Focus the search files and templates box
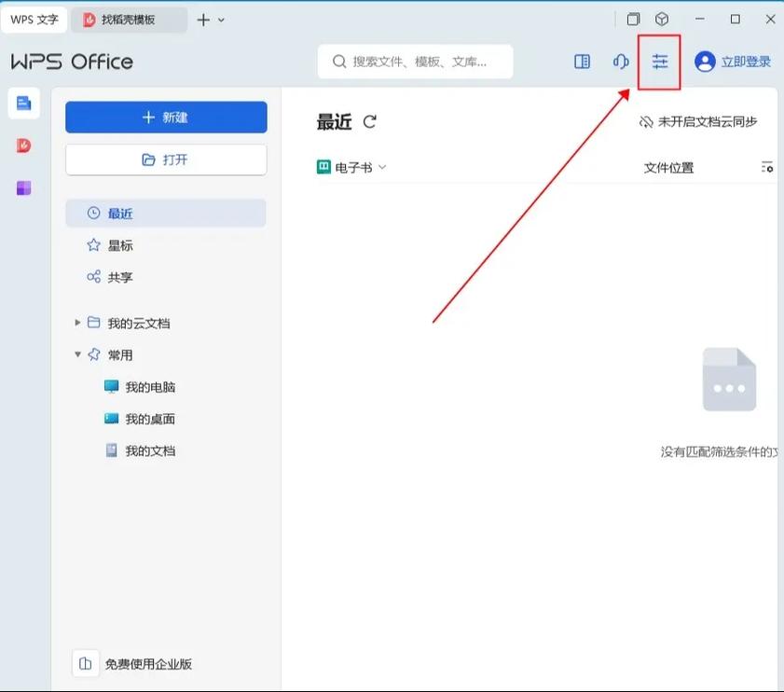Screen dimensions: 784x692 pyautogui.click(x=415, y=62)
